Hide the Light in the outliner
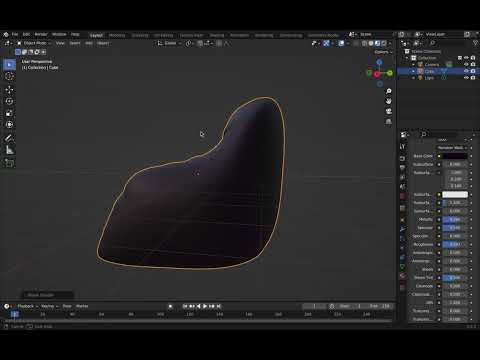The image size is (480, 360). click(466, 78)
